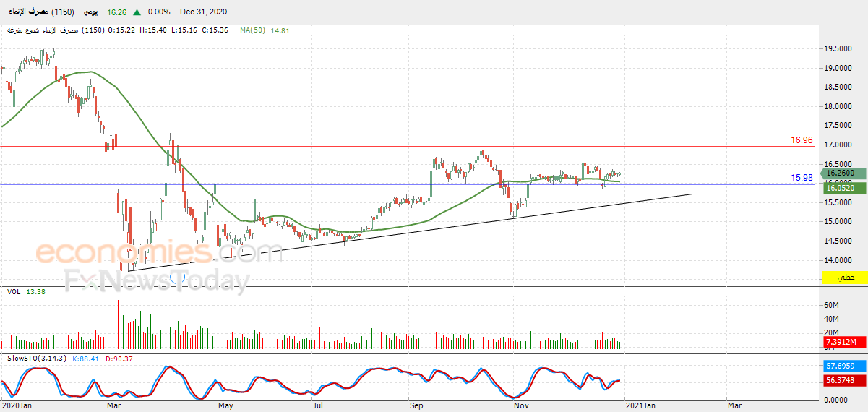
Task: Click the يومي daily timeframe label
Action: point(90,12)
